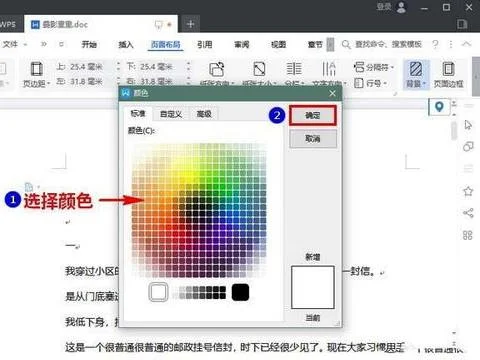Click the text line starting 我低下身

tap(92, 322)
